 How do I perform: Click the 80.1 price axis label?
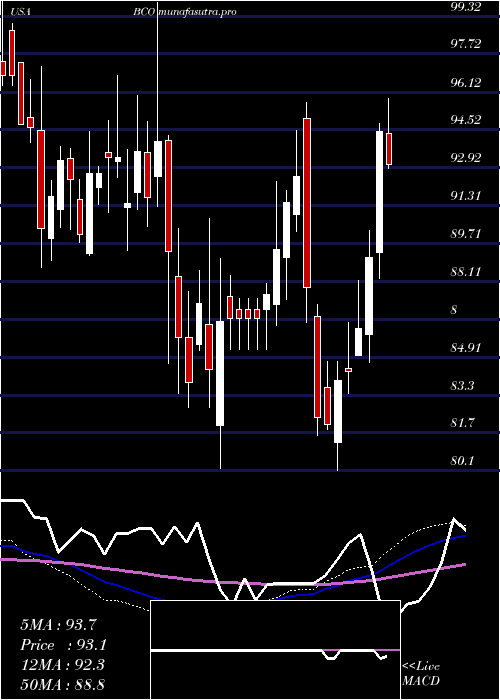463,461
